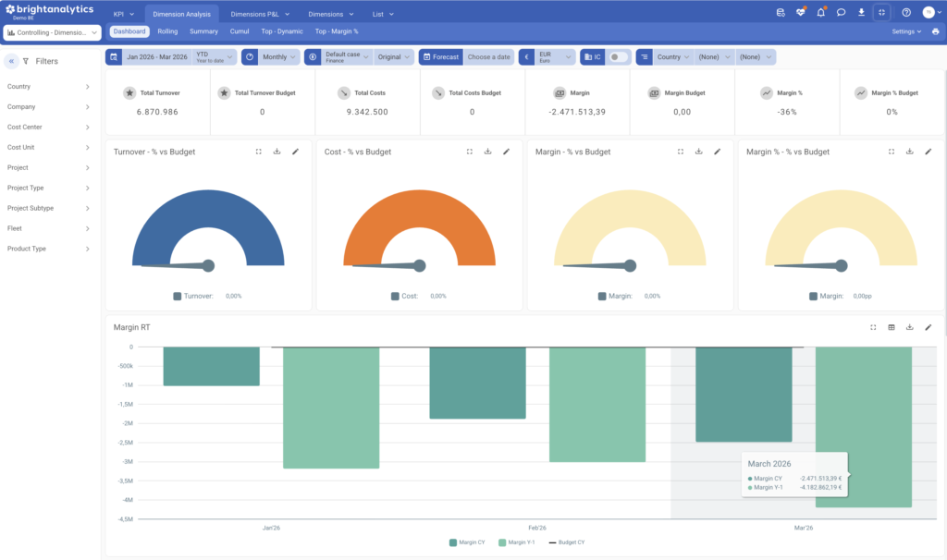Click the Jan 2026 - Mar 2026 date range field
Image resolution: width=947 pixels, height=560 pixels.
pyautogui.click(x=156, y=56)
